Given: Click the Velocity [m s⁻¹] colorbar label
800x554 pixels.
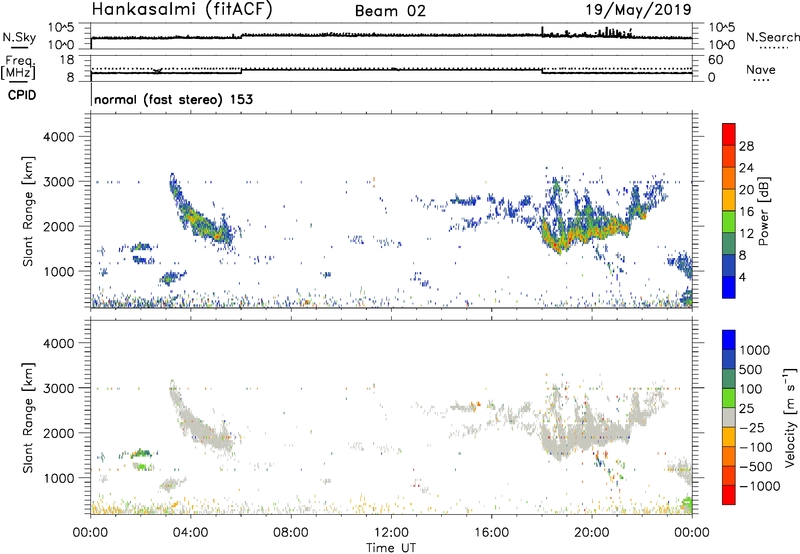Looking at the screenshot, I should [x=790, y=417].
